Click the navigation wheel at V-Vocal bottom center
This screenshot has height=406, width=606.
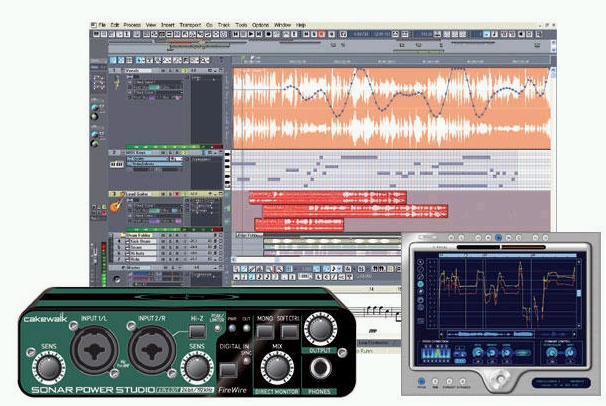coord(500,379)
